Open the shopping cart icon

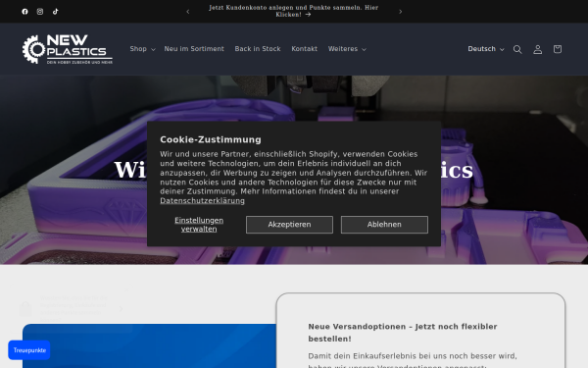point(558,49)
